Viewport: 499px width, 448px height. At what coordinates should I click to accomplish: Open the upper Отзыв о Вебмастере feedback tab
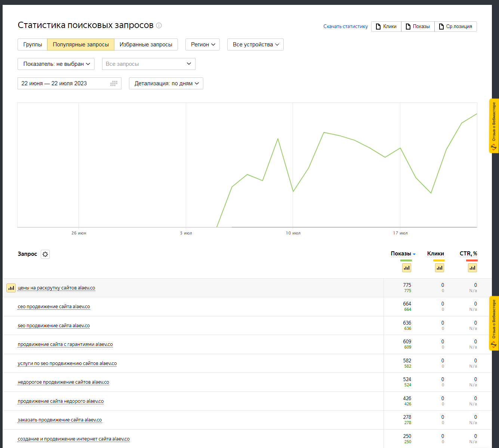click(494, 126)
